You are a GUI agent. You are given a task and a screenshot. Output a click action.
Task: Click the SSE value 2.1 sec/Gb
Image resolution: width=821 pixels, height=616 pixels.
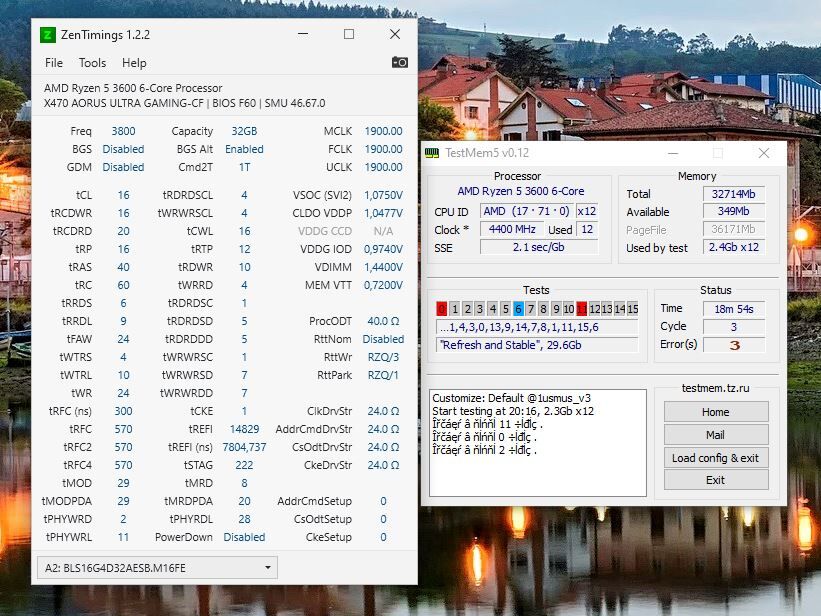click(x=539, y=247)
